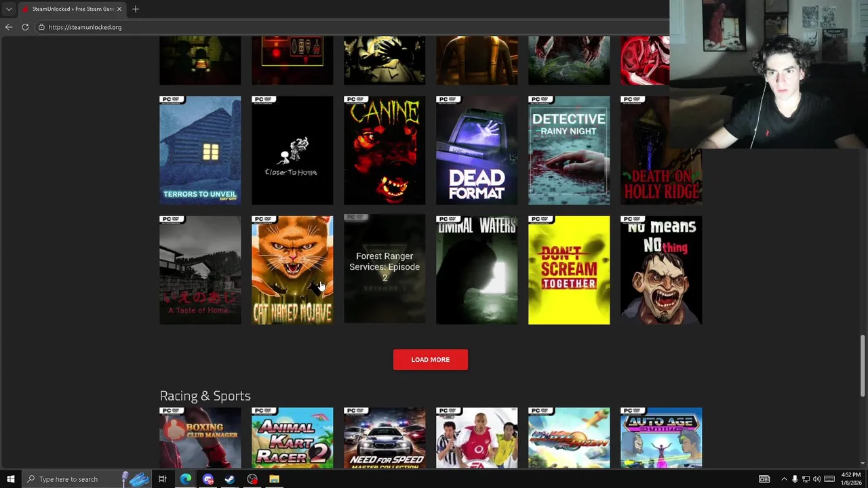This screenshot has width=868, height=488.
Task: Focus the address bar showing steamunlocked.org
Action: click(353, 27)
